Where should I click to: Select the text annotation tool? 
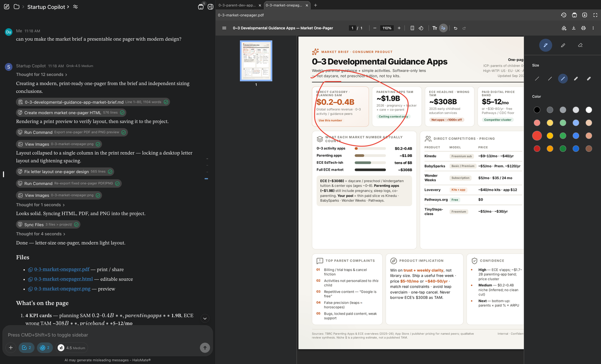pyautogui.click(x=434, y=28)
